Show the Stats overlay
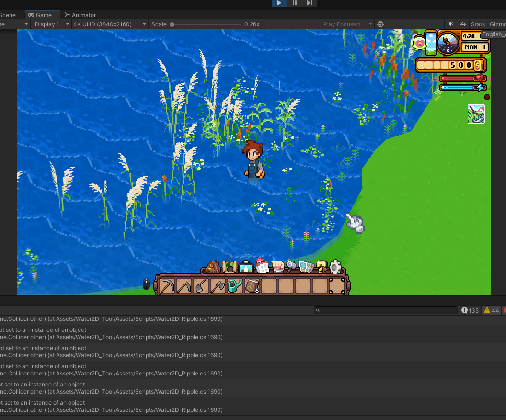 tap(478, 24)
